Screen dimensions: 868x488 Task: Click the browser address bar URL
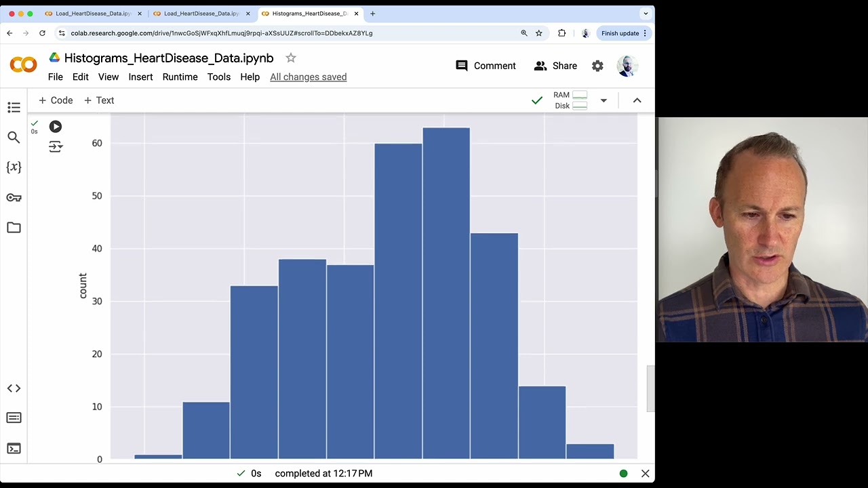(x=222, y=33)
